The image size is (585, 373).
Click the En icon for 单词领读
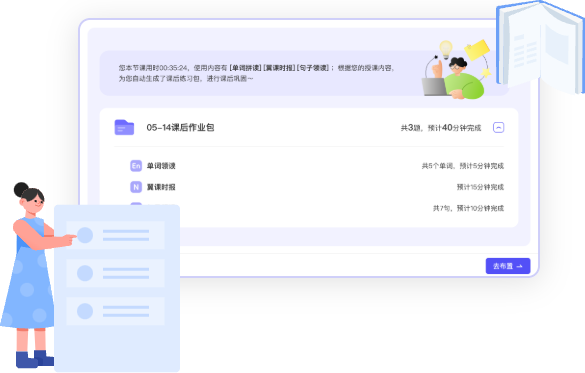(x=136, y=166)
